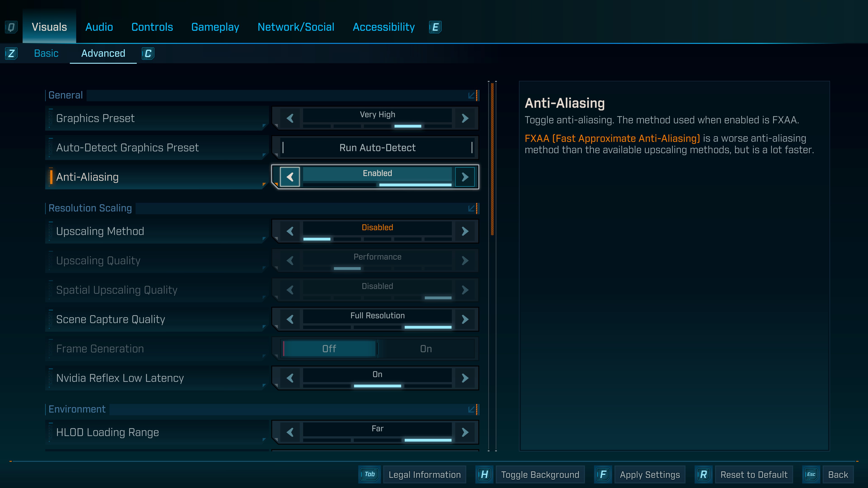Collapse the Environment section
The height and width of the screenshot is (488, 868).
pyautogui.click(x=471, y=409)
